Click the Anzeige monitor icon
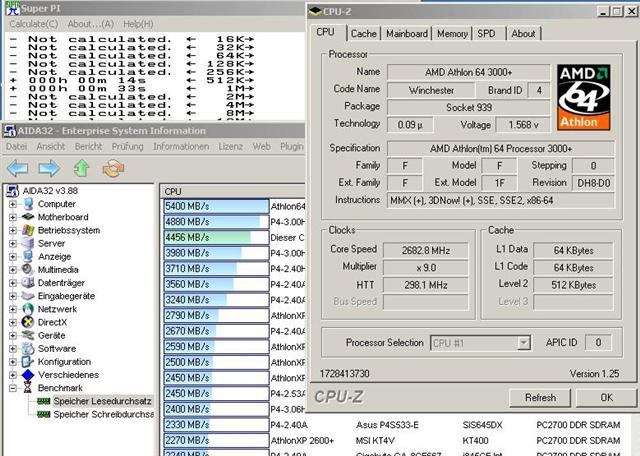This screenshot has width=640, height=456. pyautogui.click(x=28, y=256)
